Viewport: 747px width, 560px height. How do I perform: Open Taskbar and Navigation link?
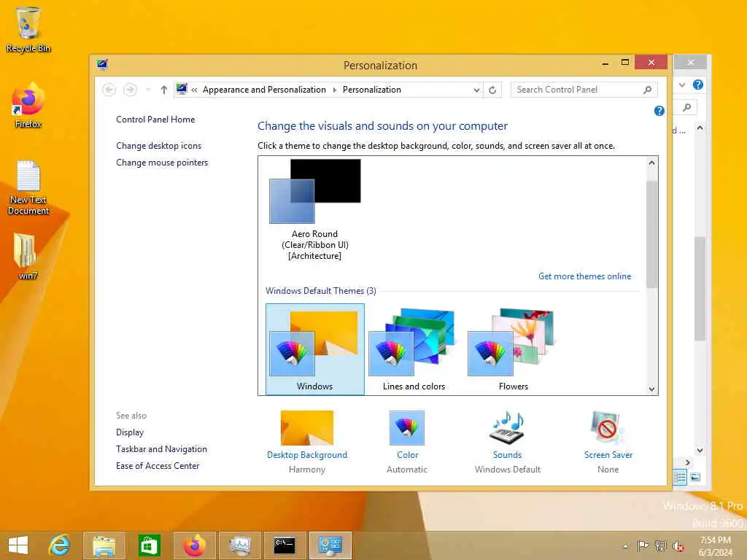coord(161,449)
